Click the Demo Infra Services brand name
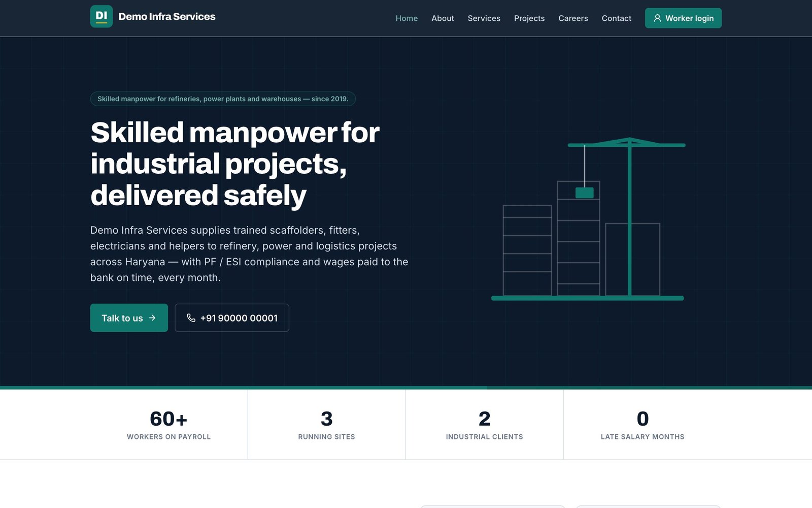The width and height of the screenshot is (812, 508). pyautogui.click(x=167, y=16)
